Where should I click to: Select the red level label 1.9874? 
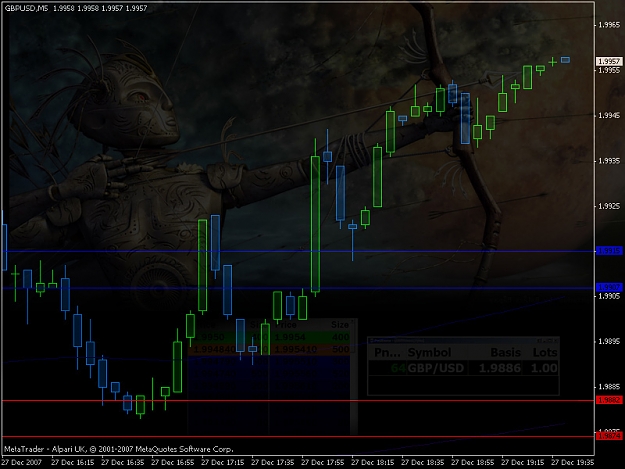click(609, 436)
